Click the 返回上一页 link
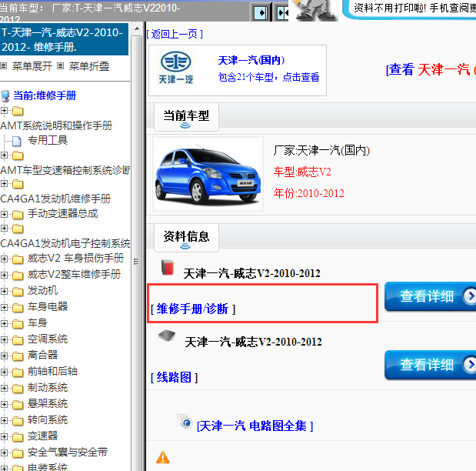476x471 pixels. [175, 34]
